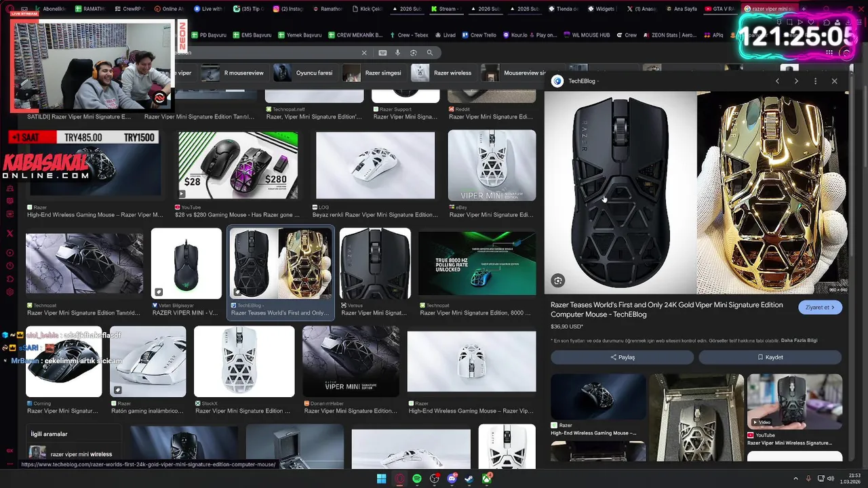The image size is (868, 488).
Task: Open the EMS Başvuru bookmark
Action: (x=251, y=35)
